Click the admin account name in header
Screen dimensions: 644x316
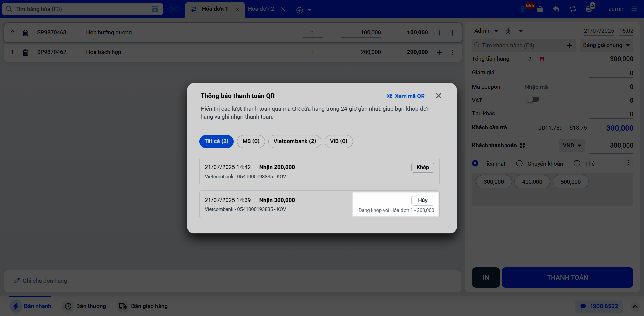click(x=616, y=9)
